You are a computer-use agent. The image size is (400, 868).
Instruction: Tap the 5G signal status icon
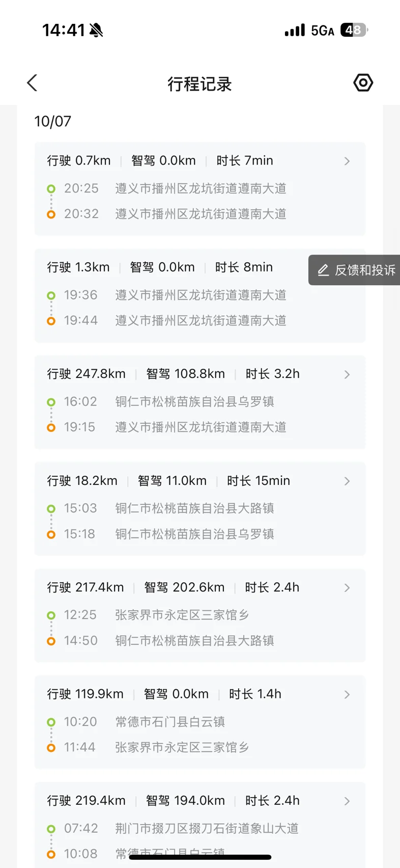click(x=322, y=31)
